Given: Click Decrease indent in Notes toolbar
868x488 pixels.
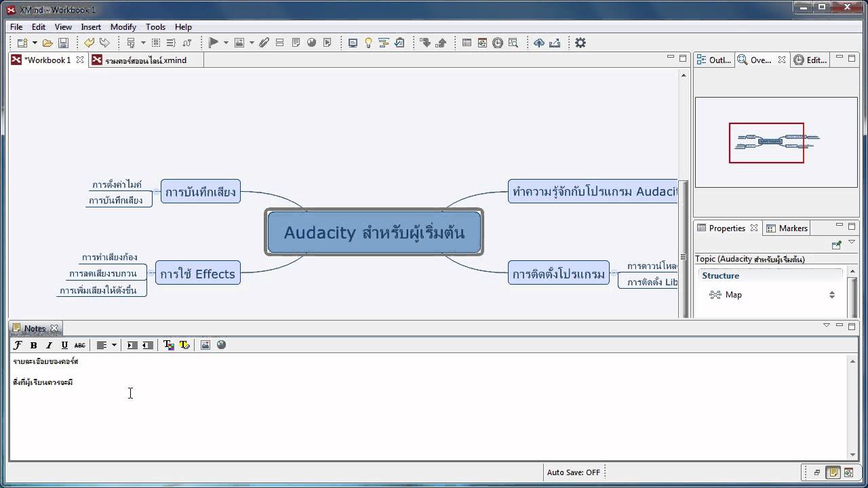Looking at the screenshot, I should [148, 345].
